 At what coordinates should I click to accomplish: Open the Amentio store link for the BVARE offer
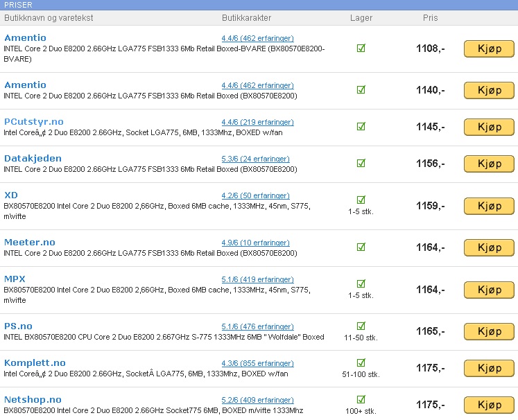coord(25,38)
